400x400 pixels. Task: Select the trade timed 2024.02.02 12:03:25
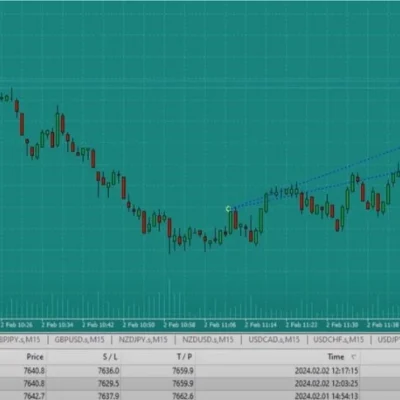pos(326,383)
